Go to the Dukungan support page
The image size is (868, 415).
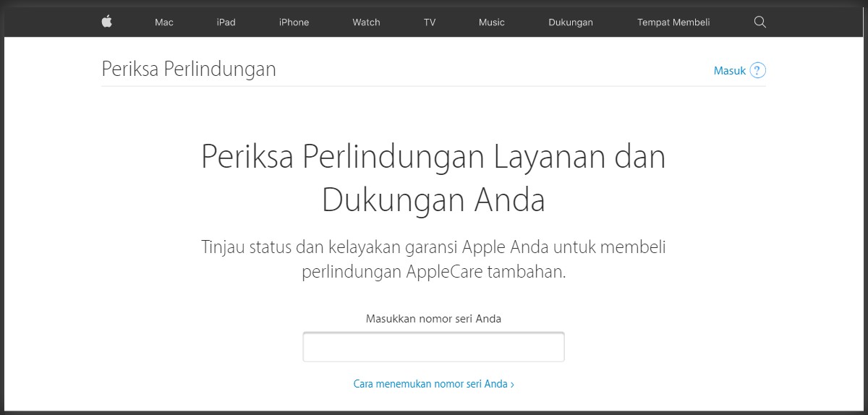(571, 22)
